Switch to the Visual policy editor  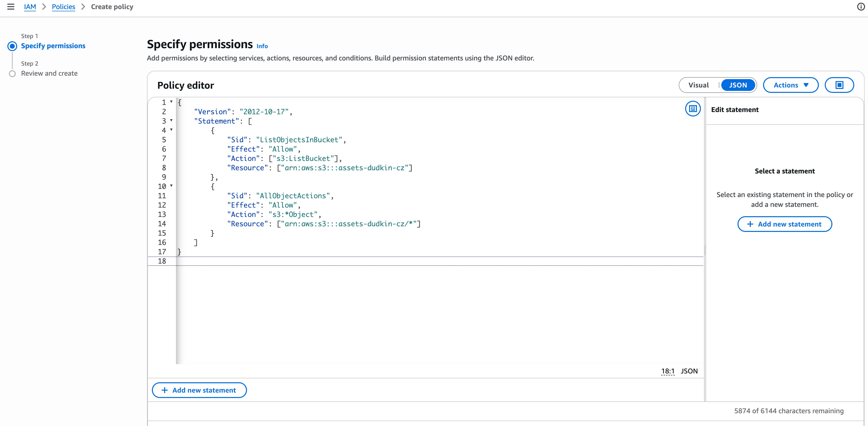point(698,85)
